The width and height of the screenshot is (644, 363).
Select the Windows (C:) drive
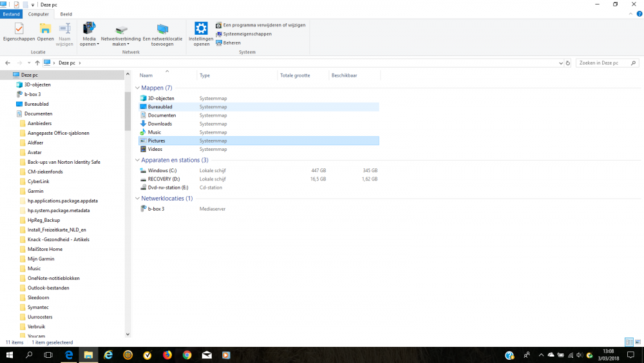[162, 171]
